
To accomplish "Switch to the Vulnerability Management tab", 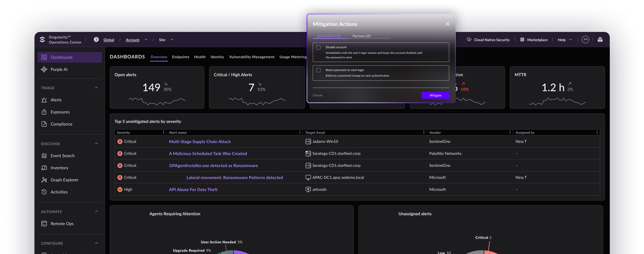I will [252, 57].
